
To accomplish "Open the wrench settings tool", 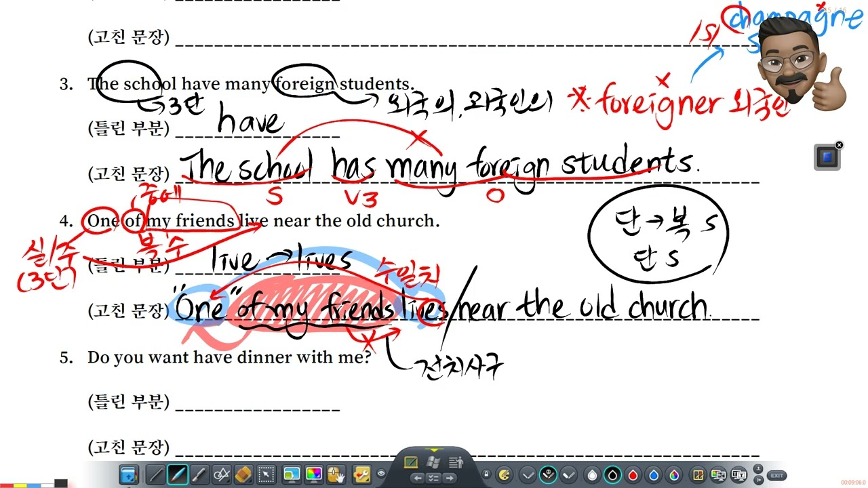I will [362, 474].
